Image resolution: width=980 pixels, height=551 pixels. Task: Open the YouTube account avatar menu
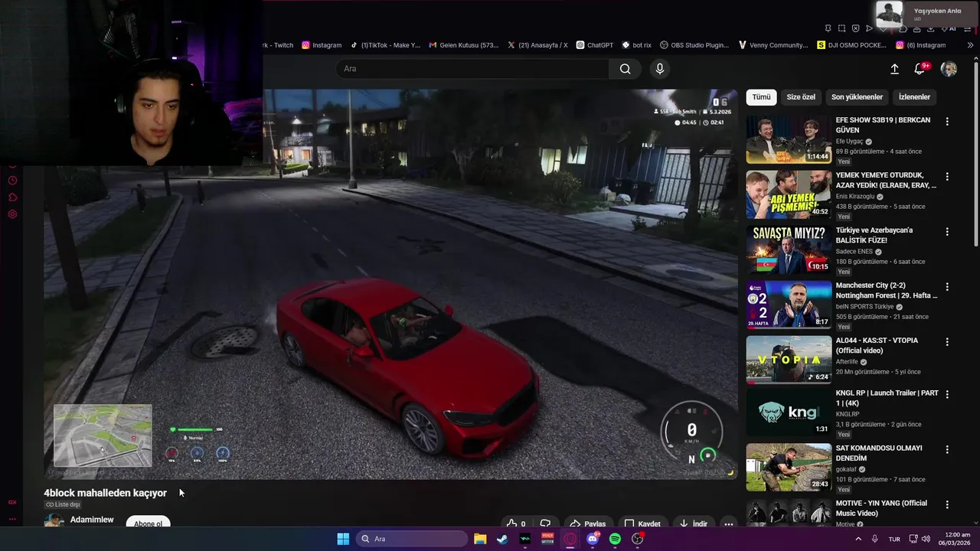tap(949, 69)
